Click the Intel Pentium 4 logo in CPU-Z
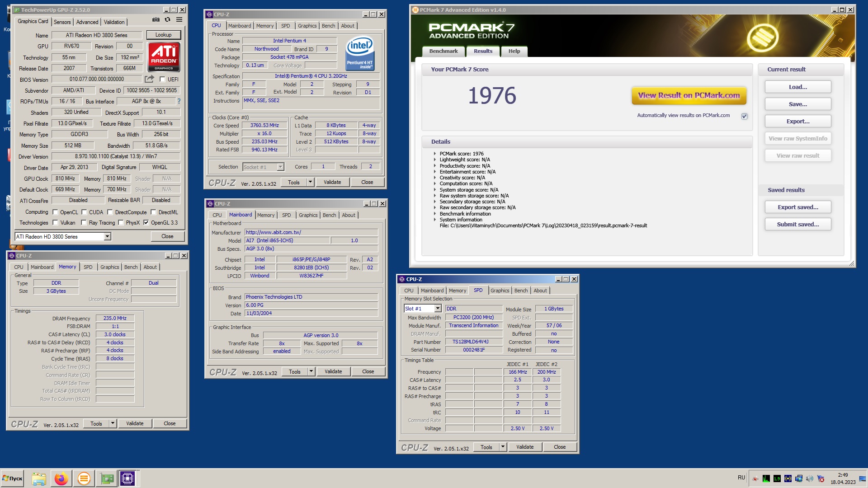The width and height of the screenshot is (868, 488). click(x=360, y=53)
